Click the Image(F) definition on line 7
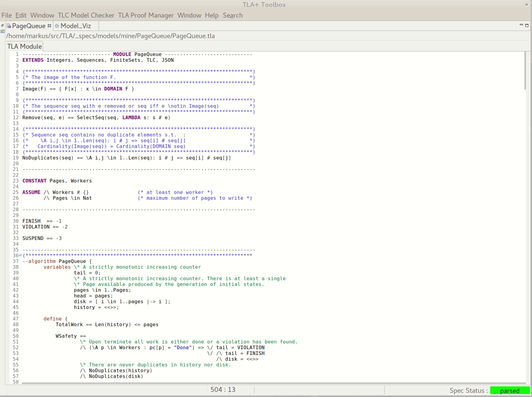 click(78, 89)
